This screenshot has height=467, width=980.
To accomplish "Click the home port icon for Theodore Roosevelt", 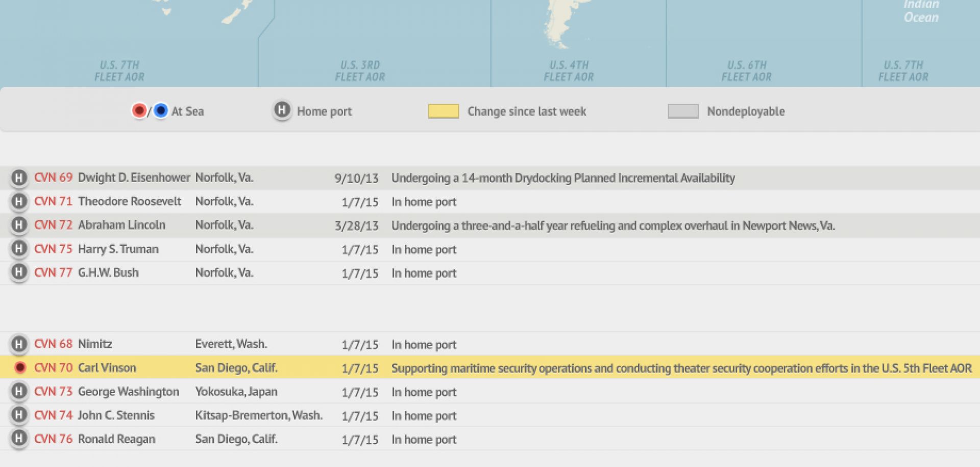I will 19,201.
